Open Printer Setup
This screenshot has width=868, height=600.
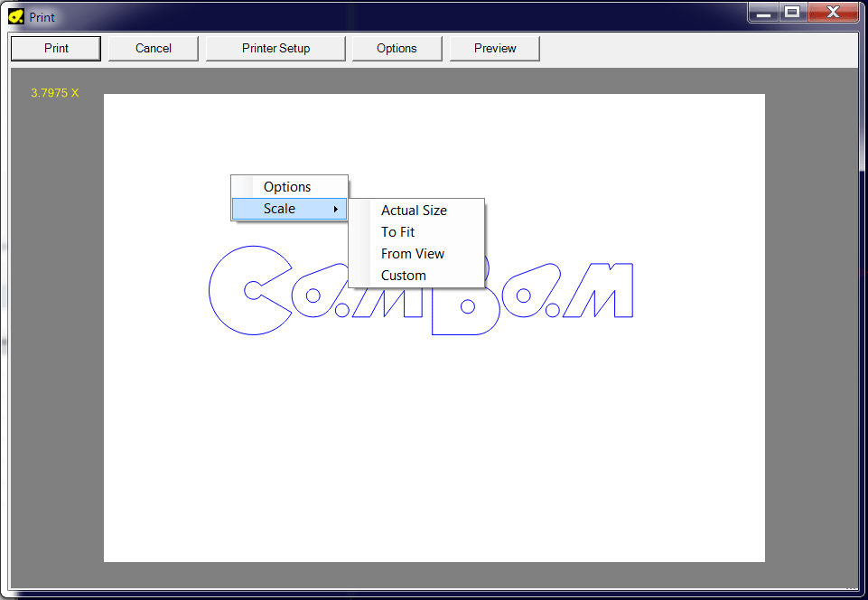point(275,49)
